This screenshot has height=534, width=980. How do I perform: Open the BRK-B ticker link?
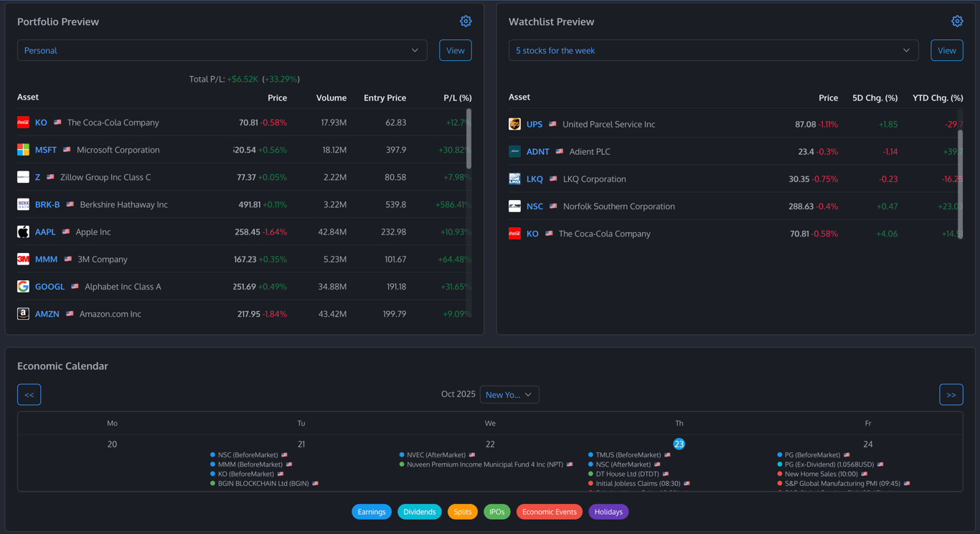pyautogui.click(x=47, y=204)
